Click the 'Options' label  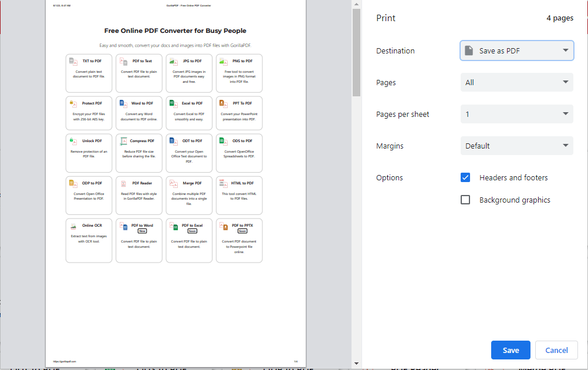pos(389,177)
